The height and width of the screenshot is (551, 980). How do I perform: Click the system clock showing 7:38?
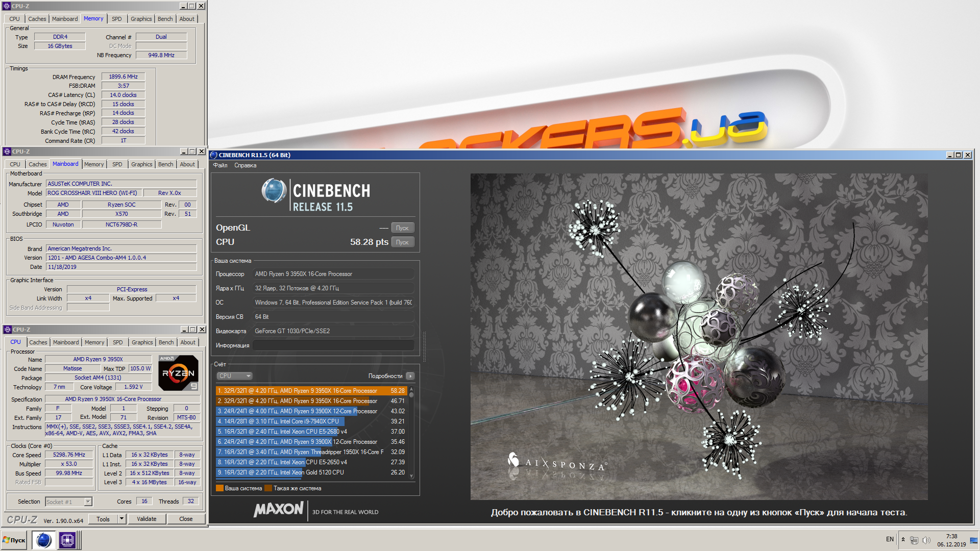951,536
